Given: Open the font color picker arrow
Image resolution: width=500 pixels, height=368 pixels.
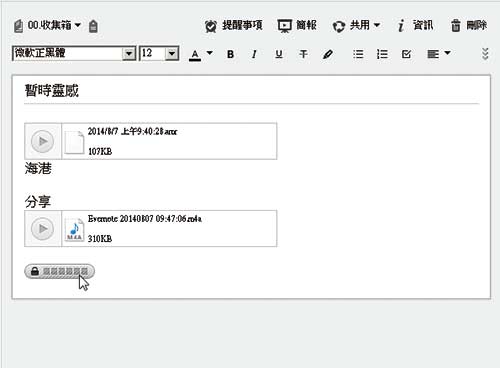Looking at the screenshot, I should click(210, 53).
